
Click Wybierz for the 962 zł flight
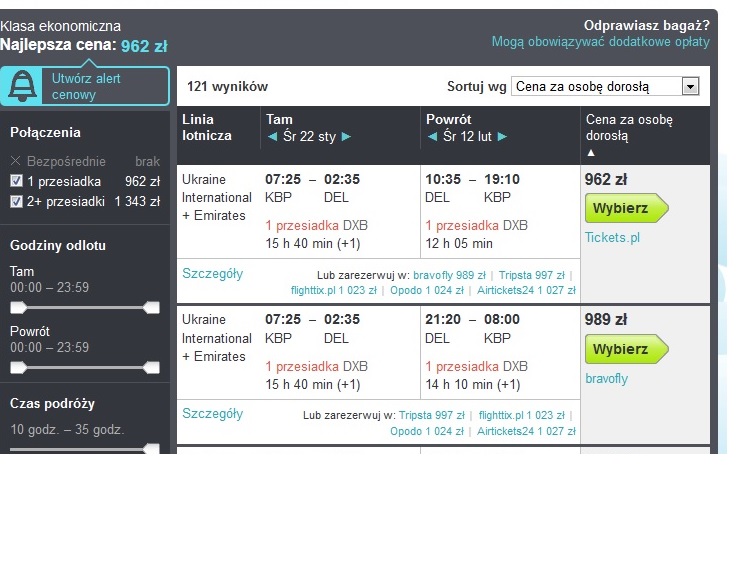tap(627, 208)
